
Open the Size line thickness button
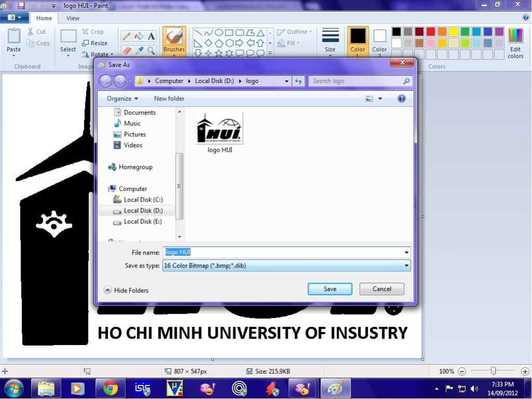coord(330,41)
